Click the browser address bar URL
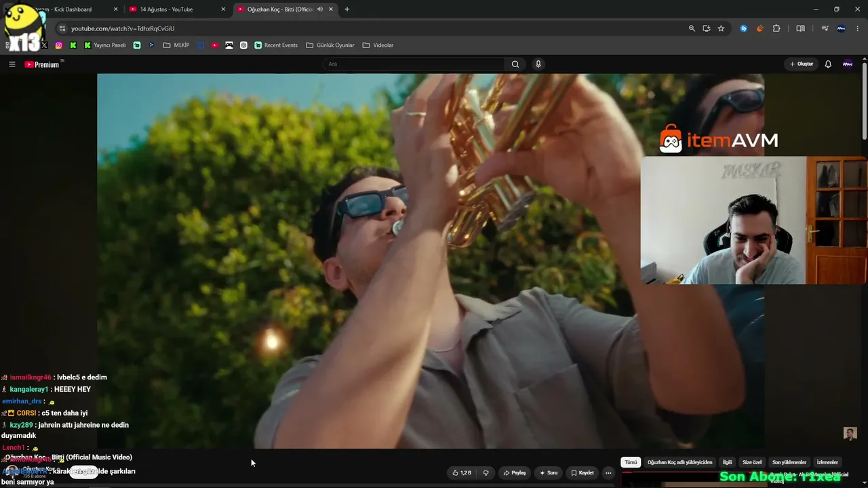Image resolution: width=868 pixels, height=488 pixels. (x=123, y=28)
